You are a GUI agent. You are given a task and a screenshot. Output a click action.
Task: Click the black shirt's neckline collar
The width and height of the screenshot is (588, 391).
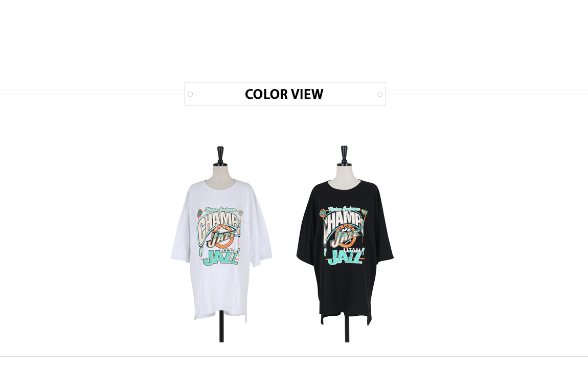(x=345, y=185)
